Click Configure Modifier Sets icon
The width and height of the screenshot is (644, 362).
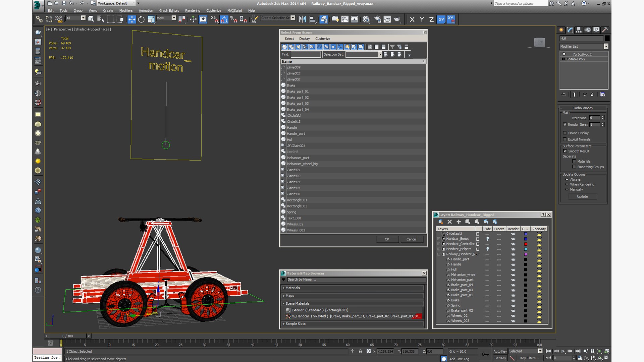(x=603, y=95)
